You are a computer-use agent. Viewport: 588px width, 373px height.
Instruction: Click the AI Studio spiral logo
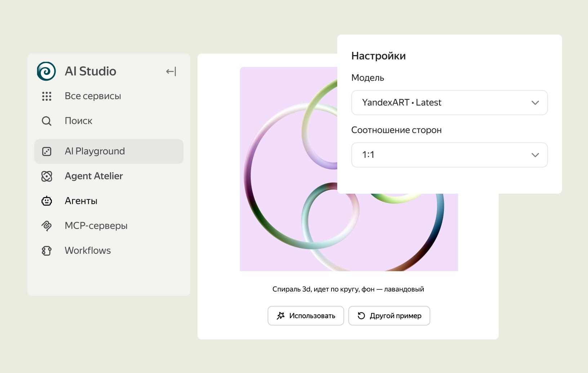pyautogui.click(x=46, y=71)
